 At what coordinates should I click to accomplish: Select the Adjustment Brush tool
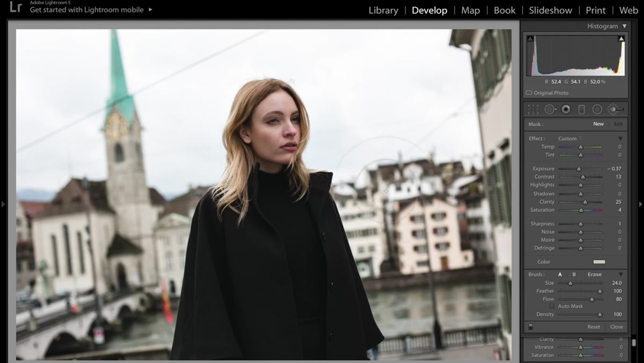click(x=616, y=110)
